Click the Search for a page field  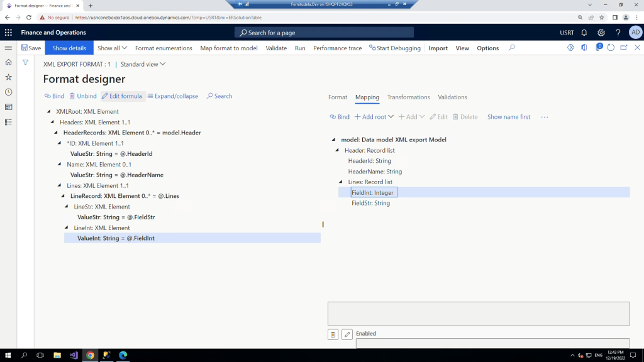[324, 33]
